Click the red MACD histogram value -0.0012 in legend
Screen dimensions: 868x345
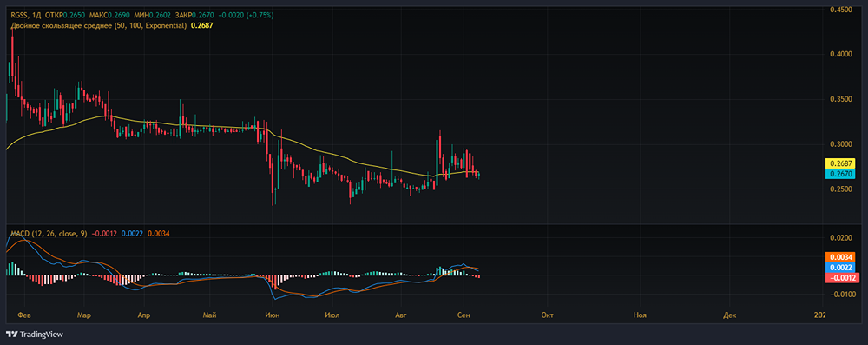(103, 234)
